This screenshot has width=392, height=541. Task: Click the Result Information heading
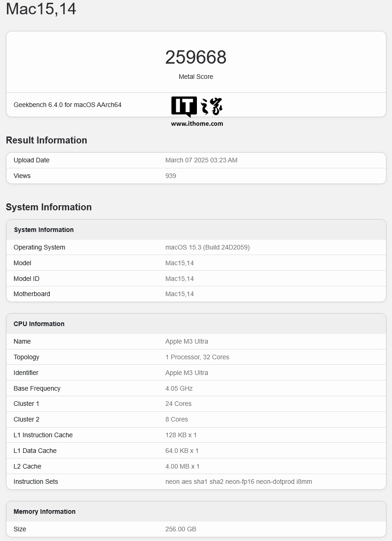pos(47,140)
